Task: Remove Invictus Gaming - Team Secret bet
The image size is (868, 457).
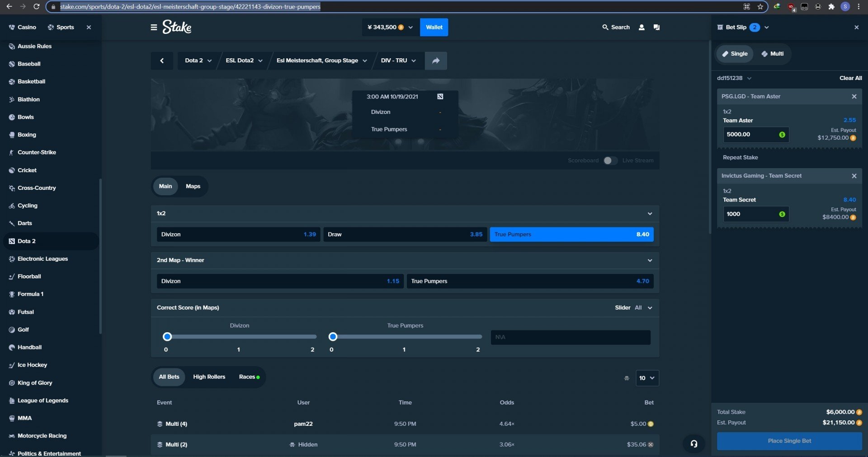Action: pyautogui.click(x=854, y=176)
